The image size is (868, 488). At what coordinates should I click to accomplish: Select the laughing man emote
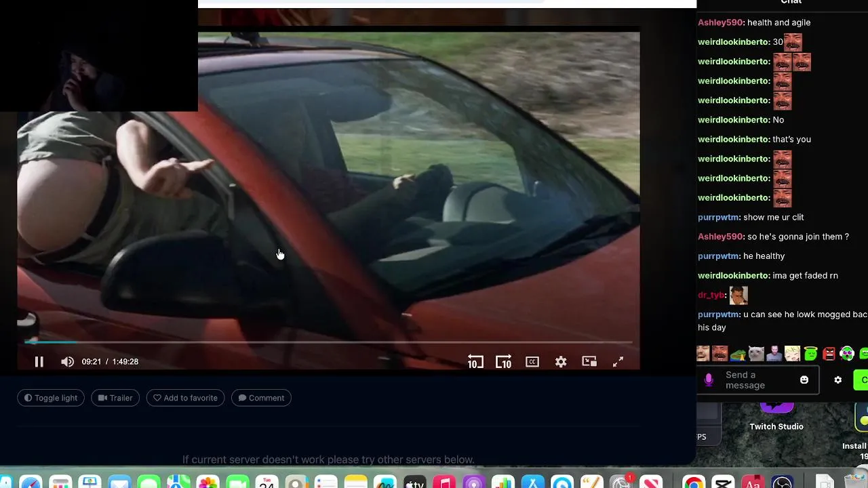click(703, 354)
